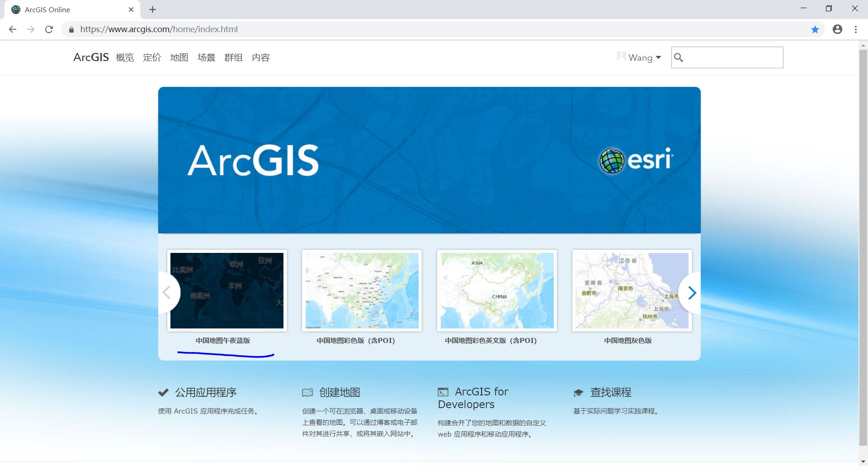Click the 场景 navigation link

tap(206, 57)
